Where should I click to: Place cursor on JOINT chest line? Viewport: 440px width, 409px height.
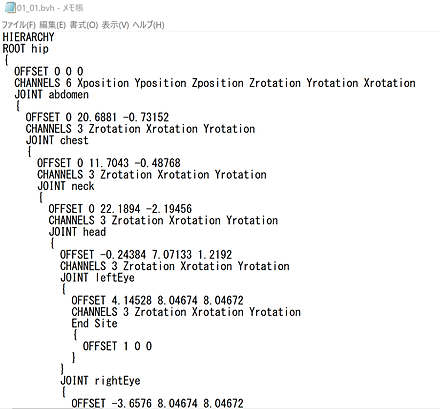(x=57, y=140)
